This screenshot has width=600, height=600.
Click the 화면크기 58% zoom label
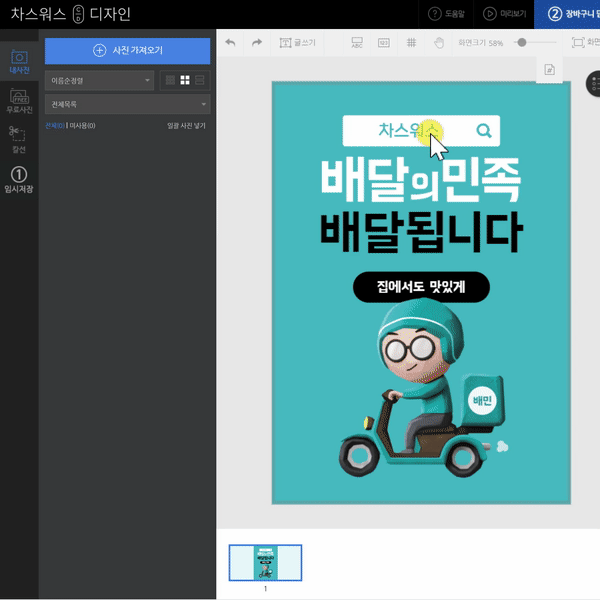tap(481, 42)
